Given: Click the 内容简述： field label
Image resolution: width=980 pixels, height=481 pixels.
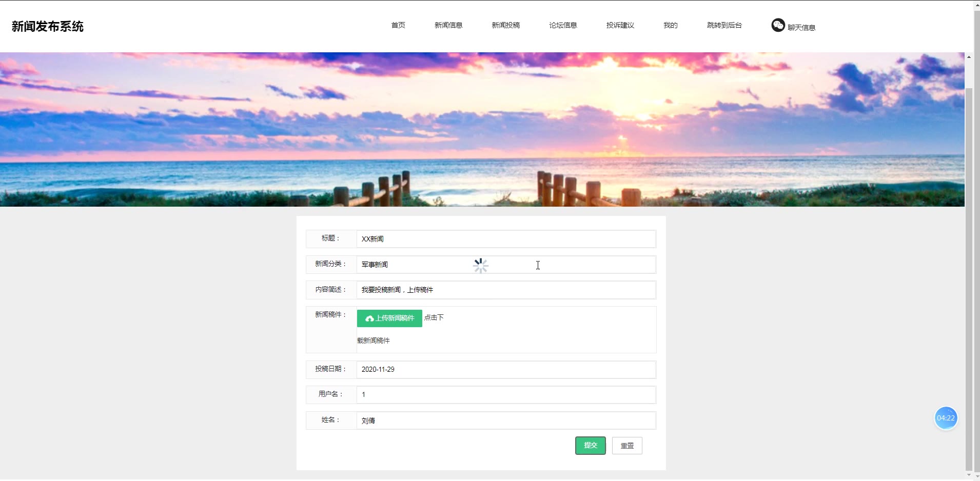Looking at the screenshot, I should (331, 289).
